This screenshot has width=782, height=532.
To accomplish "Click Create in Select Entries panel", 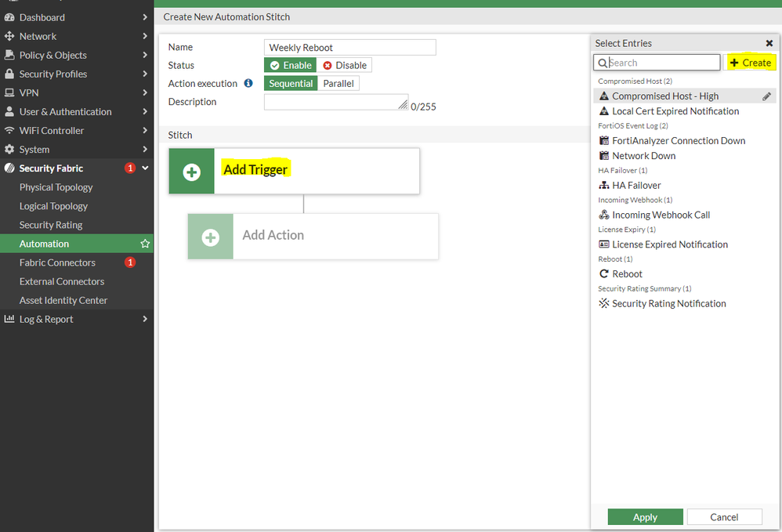I will click(750, 63).
